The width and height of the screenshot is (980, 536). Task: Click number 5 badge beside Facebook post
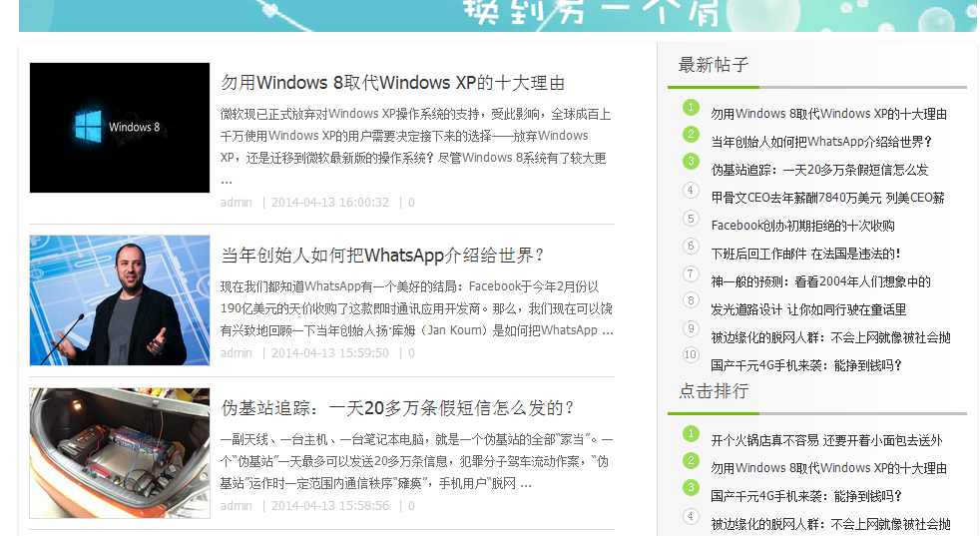691,218
